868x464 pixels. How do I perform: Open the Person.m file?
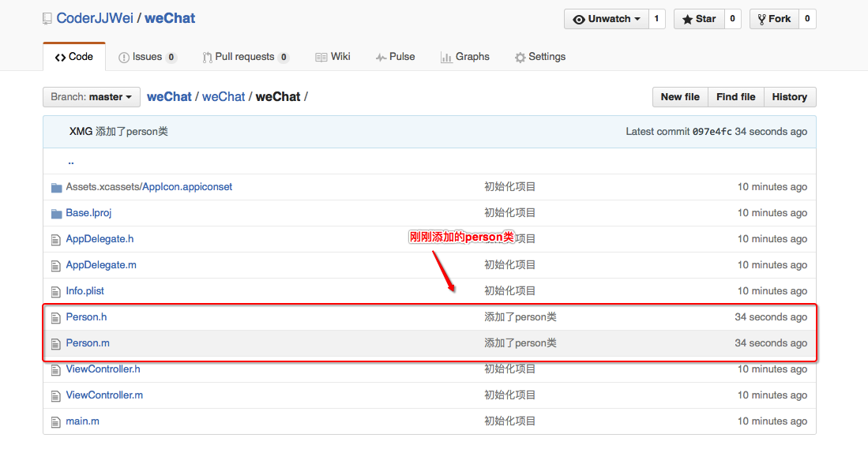(88, 343)
